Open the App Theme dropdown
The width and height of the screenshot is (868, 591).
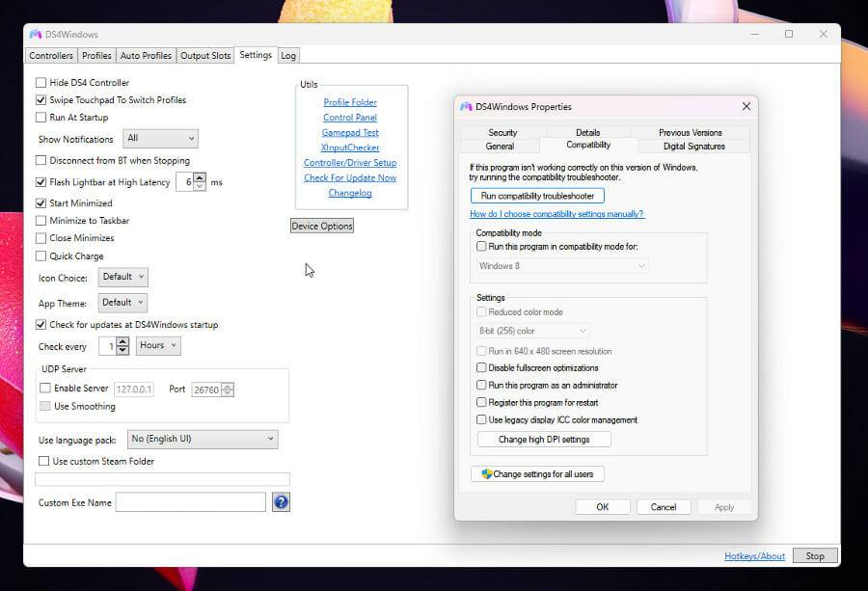123,303
